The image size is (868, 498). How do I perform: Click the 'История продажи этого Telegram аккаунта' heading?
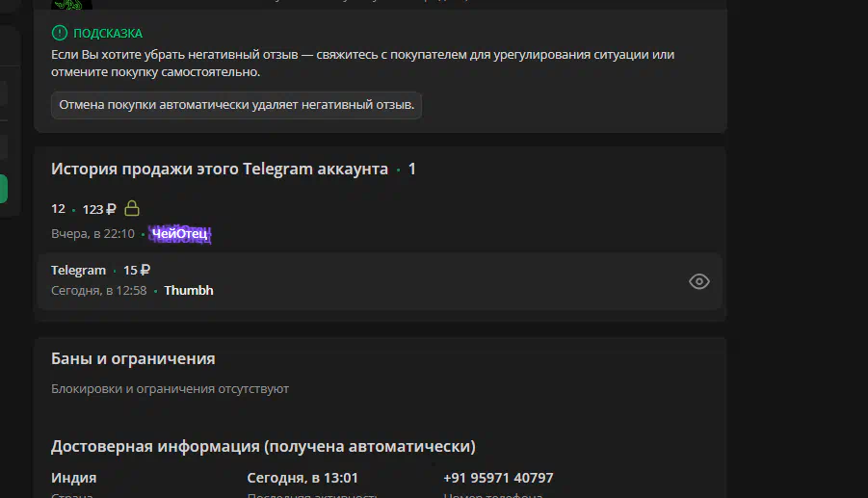pyautogui.click(x=220, y=169)
